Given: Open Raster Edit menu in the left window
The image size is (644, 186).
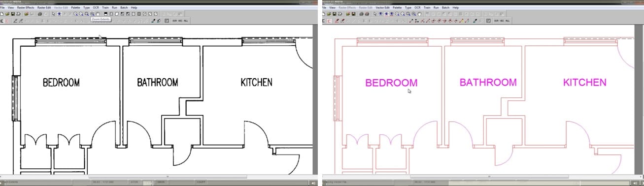Looking at the screenshot, I should click(x=44, y=8).
